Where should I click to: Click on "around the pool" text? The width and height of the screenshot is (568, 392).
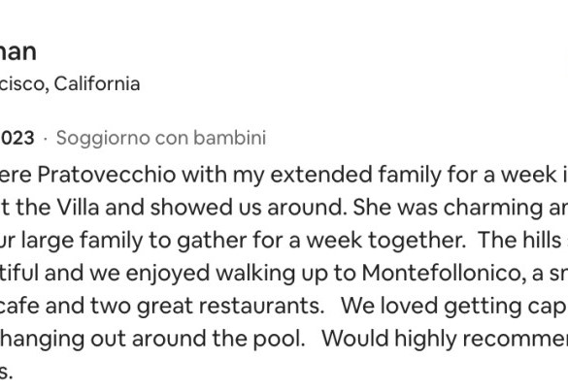pos(218,339)
